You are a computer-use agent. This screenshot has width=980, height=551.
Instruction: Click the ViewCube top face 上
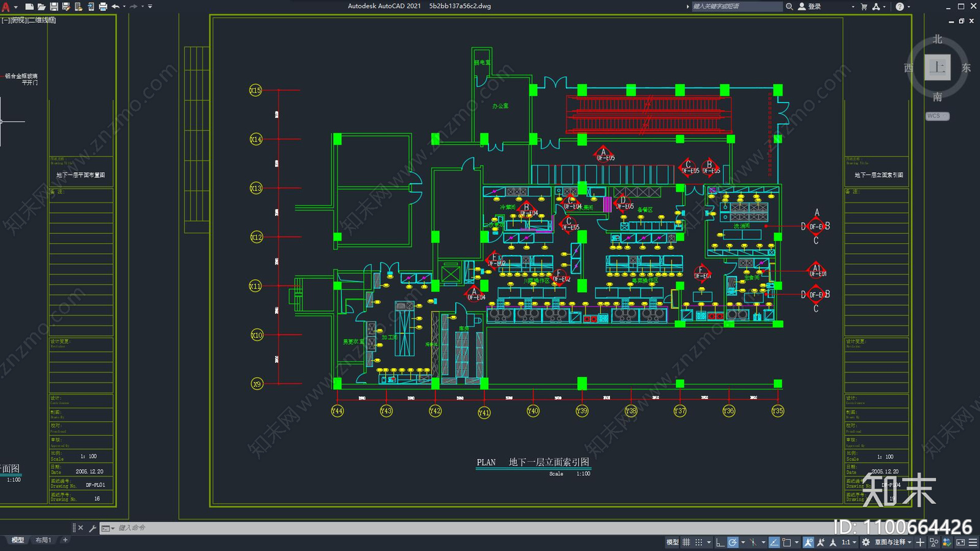tap(937, 67)
